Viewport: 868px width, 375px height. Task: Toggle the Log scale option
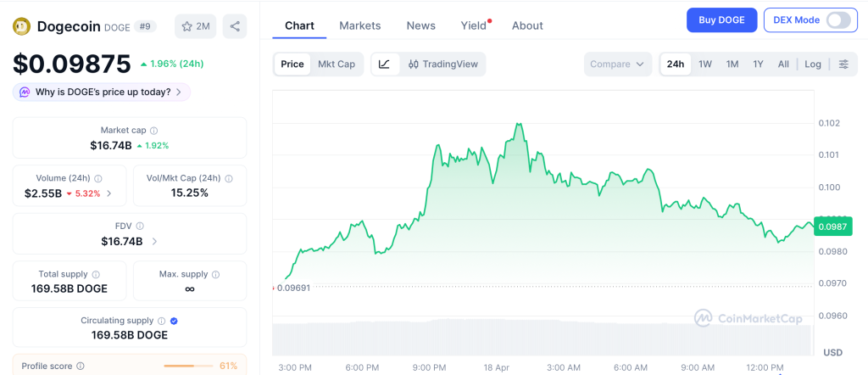pyautogui.click(x=812, y=64)
